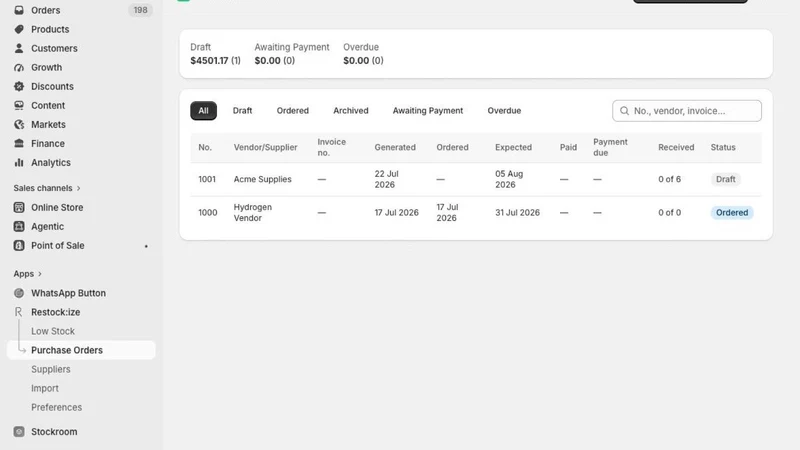Click the Restock:ize app icon
Viewport: 800px width, 450px height.
tap(19, 312)
